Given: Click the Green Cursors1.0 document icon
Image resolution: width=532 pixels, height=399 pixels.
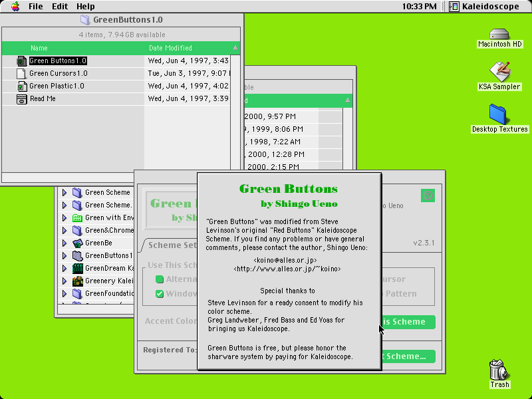Looking at the screenshot, I should coord(21,74).
